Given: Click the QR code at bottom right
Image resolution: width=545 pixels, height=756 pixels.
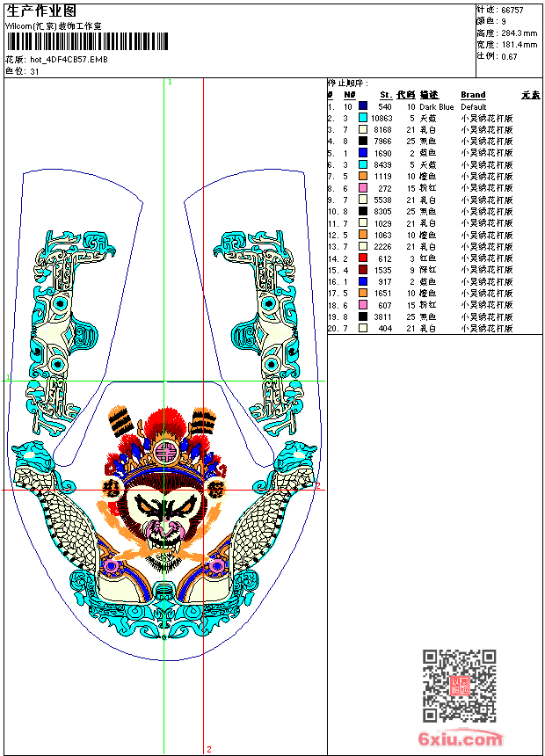Looking at the screenshot, I should pos(460,685).
